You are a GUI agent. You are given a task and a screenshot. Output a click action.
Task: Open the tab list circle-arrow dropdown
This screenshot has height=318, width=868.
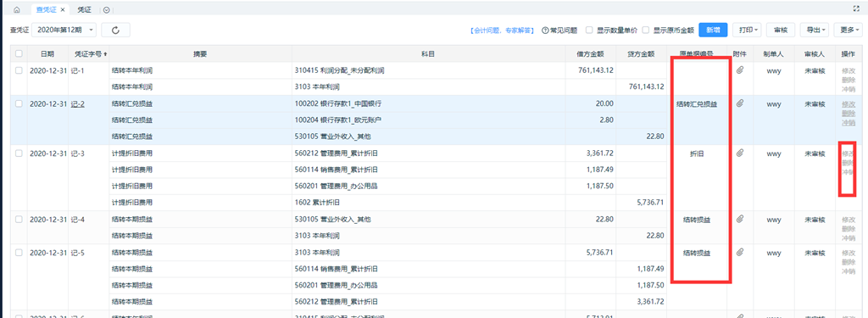click(x=106, y=10)
